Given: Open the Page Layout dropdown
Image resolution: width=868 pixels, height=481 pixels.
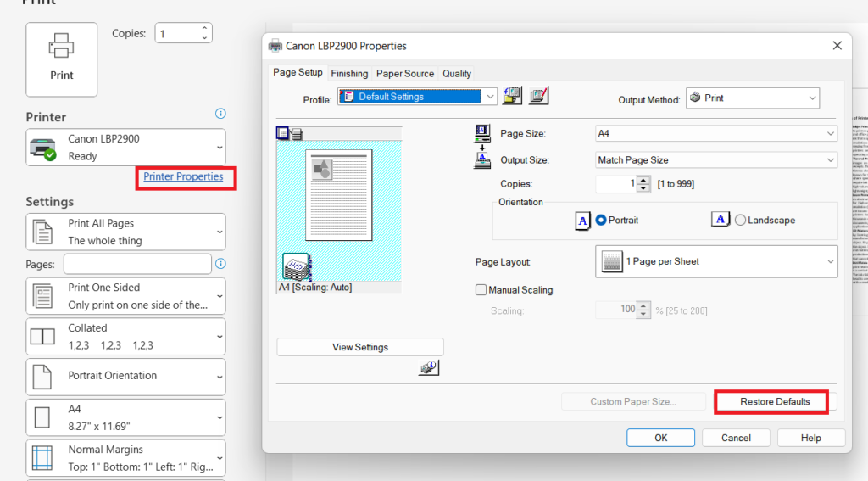Looking at the screenshot, I should (x=716, y=261).
